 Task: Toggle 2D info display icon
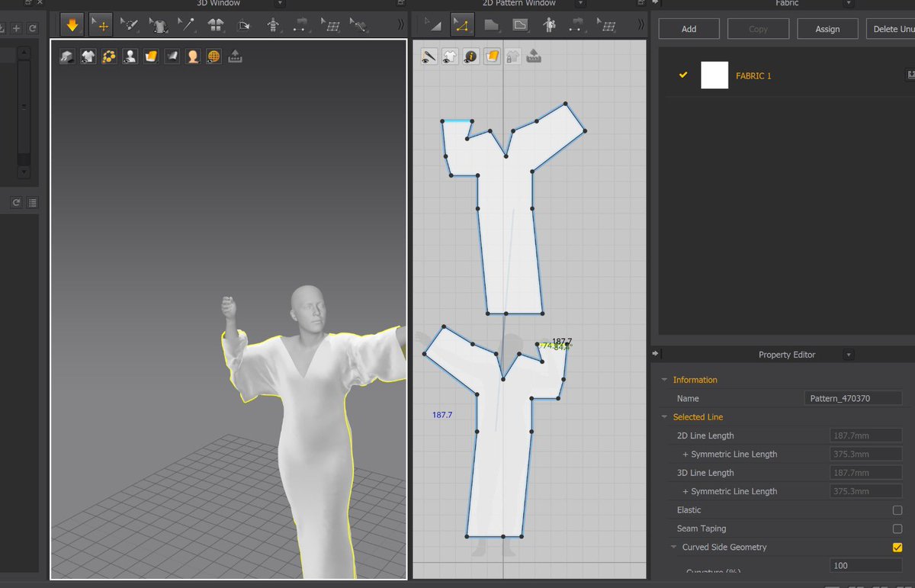click(471, 56)
